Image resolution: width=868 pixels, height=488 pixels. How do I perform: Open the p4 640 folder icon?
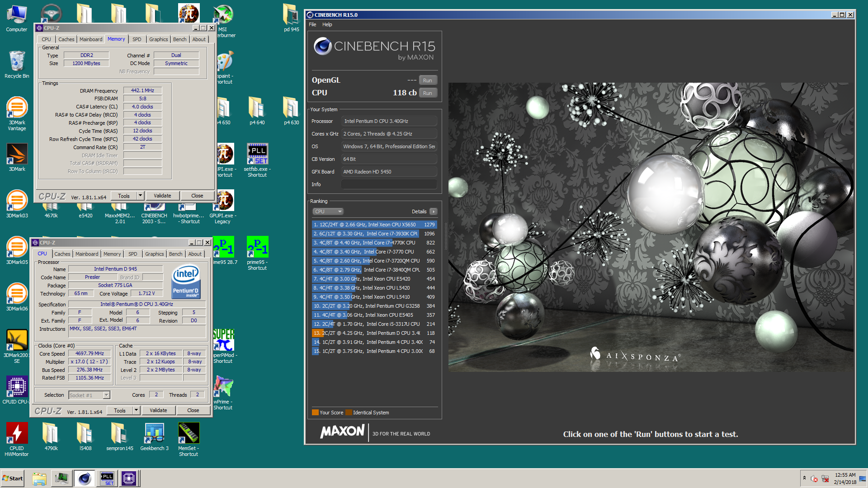[x=257, y=111]
